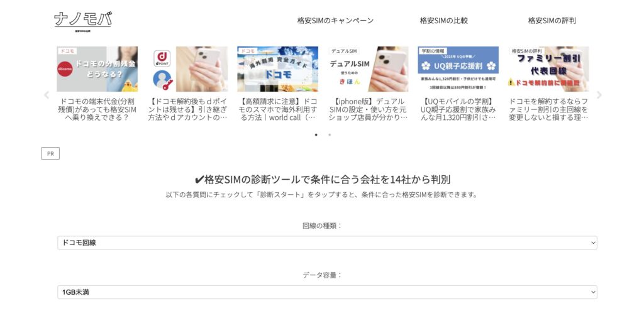This screenshot has height=311, width=644.
Task: Open article on keeping dポイント after cancellation
Action: click(x=187, y=109)
